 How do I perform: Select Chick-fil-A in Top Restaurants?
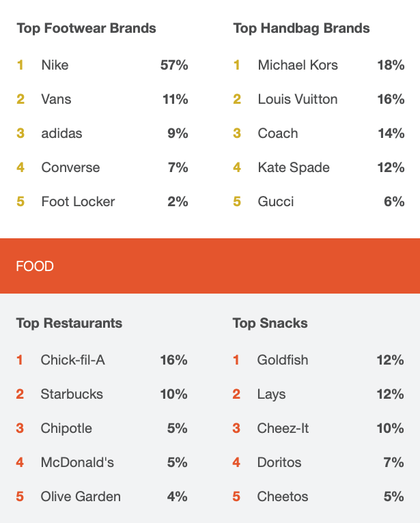[72, 361]
